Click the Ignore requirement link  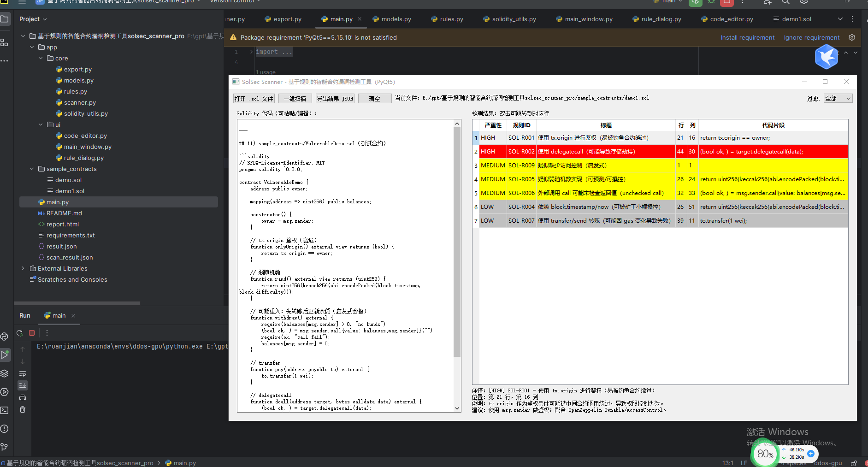coord(812,37)
